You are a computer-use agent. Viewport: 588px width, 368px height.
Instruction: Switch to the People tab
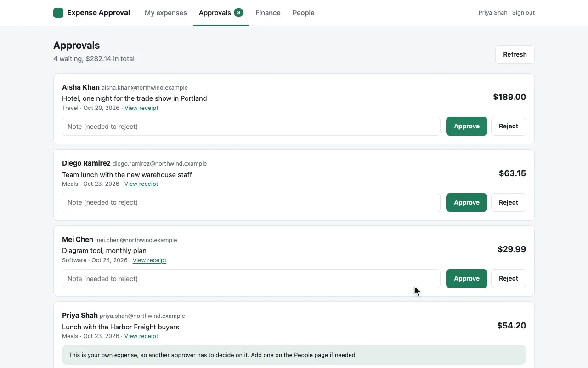tap(304, 13)
